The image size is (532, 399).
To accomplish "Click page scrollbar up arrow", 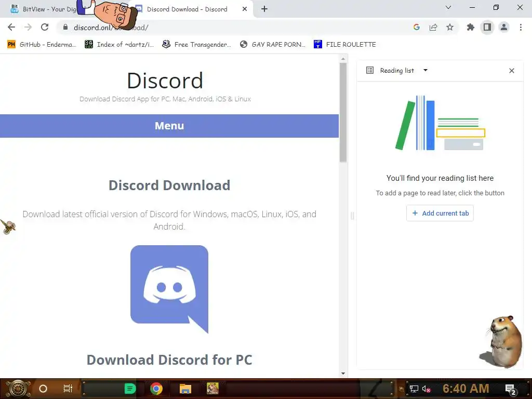I will click(x=343, y=59).
